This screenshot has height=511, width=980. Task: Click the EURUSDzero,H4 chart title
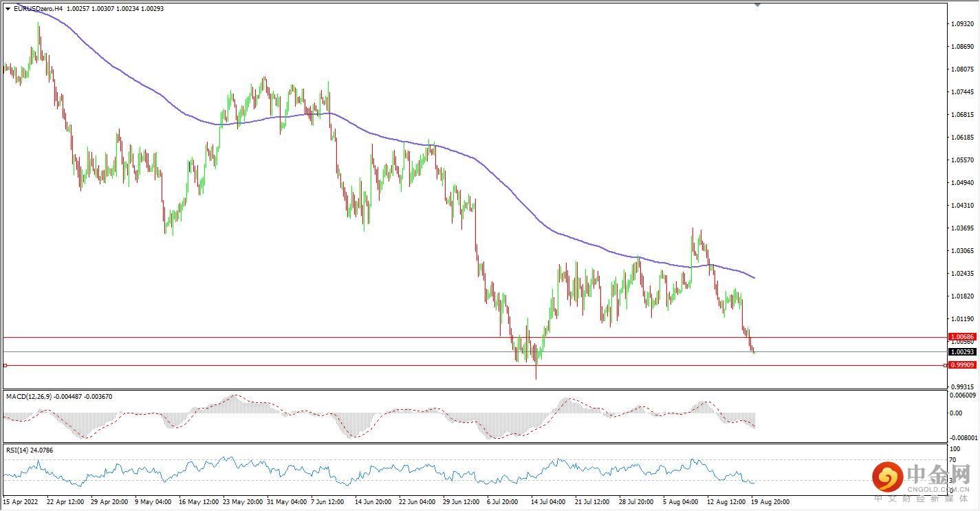(37, 9)
